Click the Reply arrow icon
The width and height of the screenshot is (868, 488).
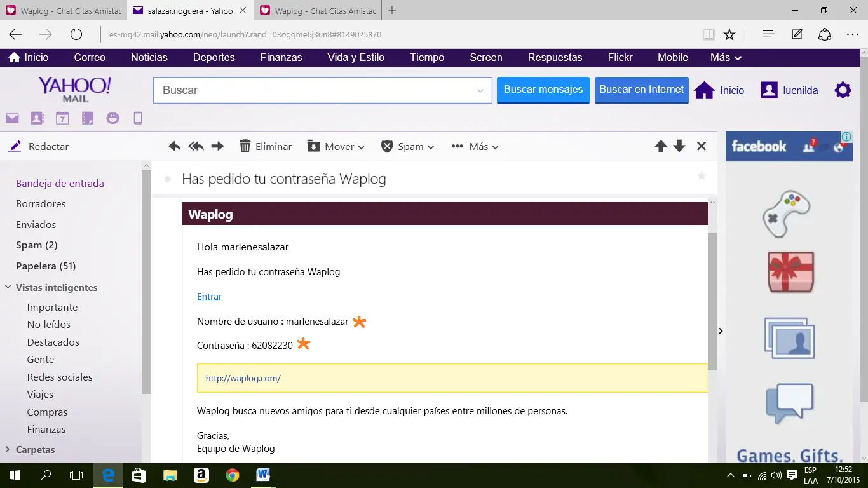coord(175,146)
